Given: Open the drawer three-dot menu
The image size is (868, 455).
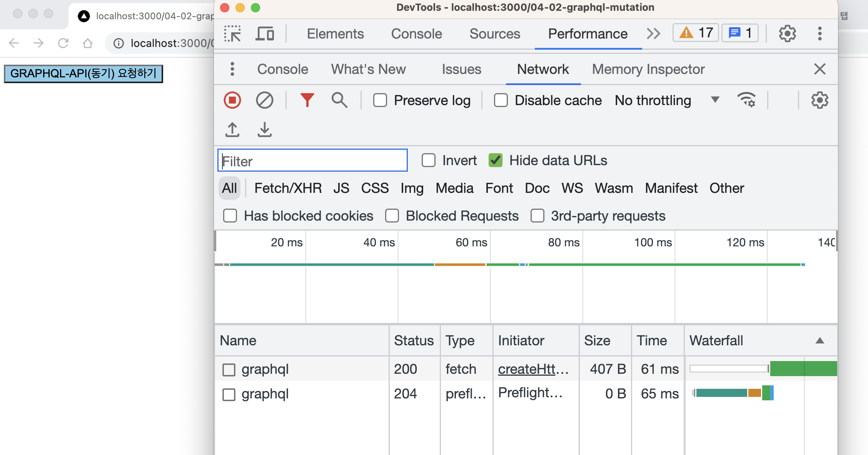Looking at the screenshot, I should click(x=232, y=69).
